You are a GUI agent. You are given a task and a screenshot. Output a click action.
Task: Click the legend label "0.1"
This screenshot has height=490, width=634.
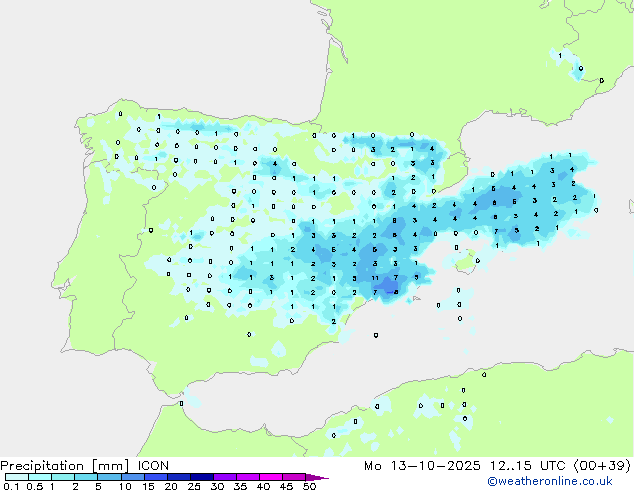coord(11,486)
